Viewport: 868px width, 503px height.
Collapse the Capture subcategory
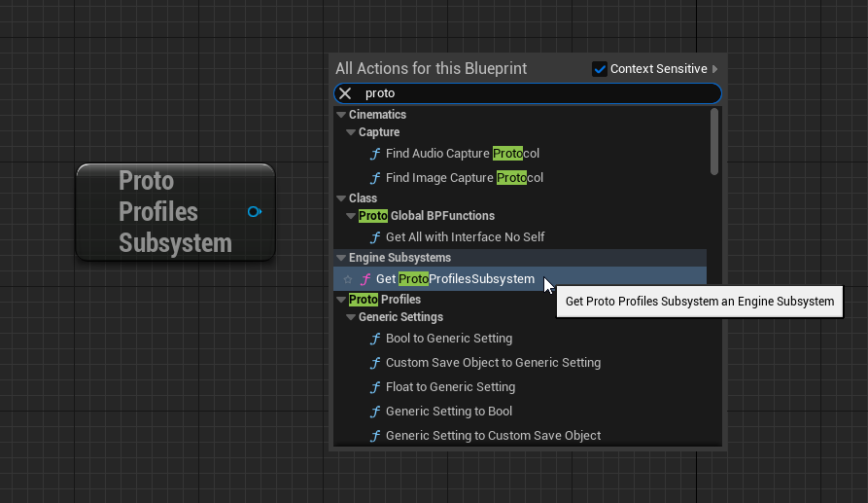(351, 132)
